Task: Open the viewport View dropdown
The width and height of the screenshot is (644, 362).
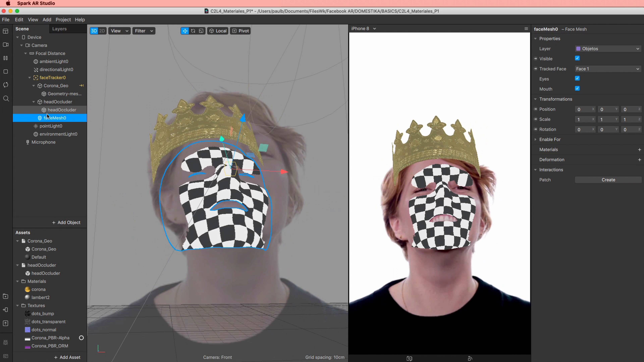Action: (x=119, y=31)
